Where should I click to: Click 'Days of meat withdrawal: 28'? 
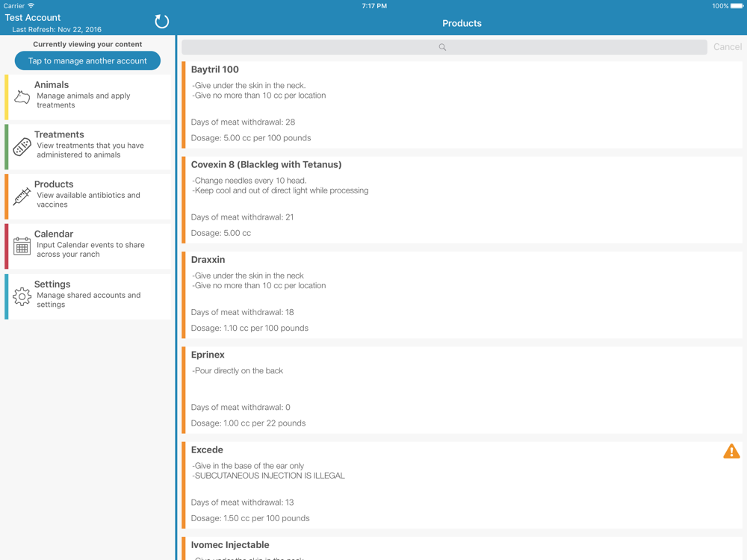coord(243,122)
